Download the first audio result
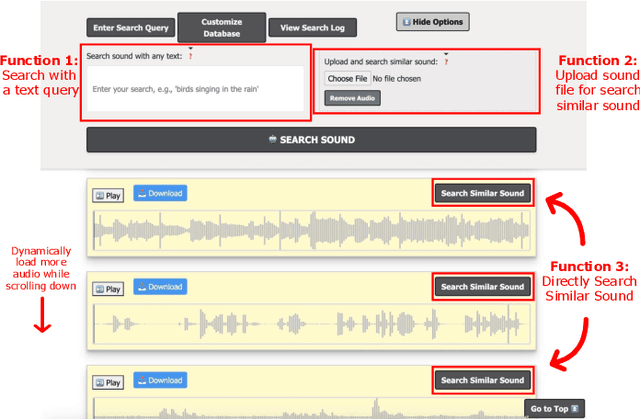Screen dimensions: 640x419 point(160,193)
